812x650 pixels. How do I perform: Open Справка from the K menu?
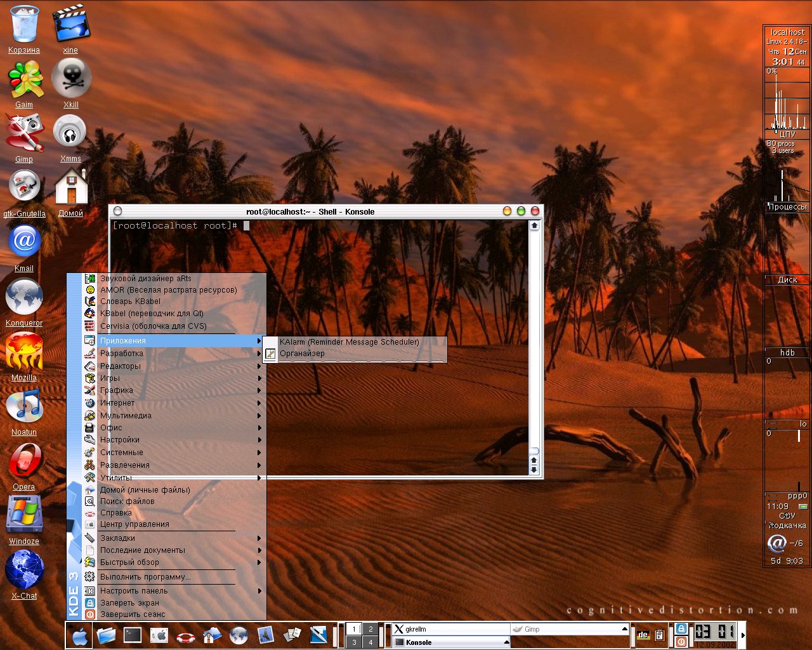tap(174, 513)
